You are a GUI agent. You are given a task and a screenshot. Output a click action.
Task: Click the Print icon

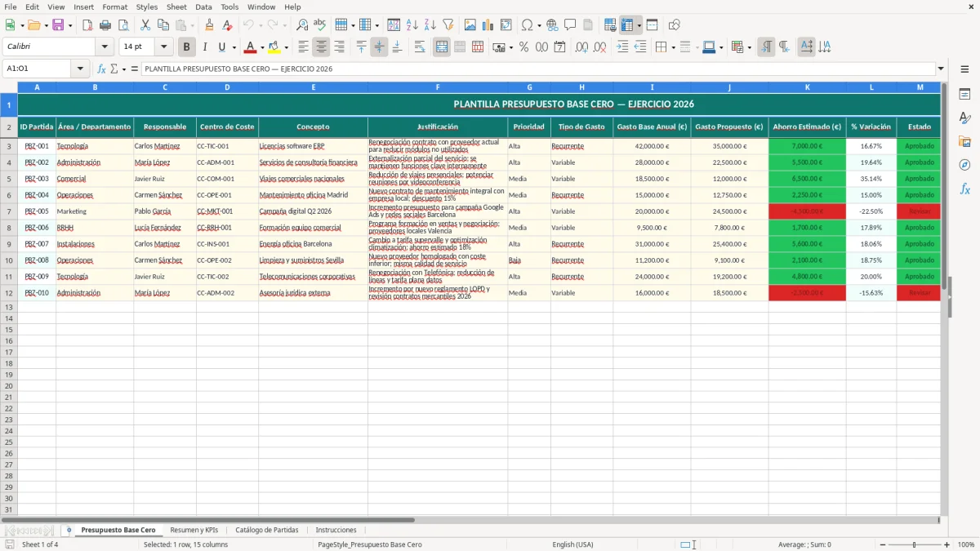click(x=105, y=25)
